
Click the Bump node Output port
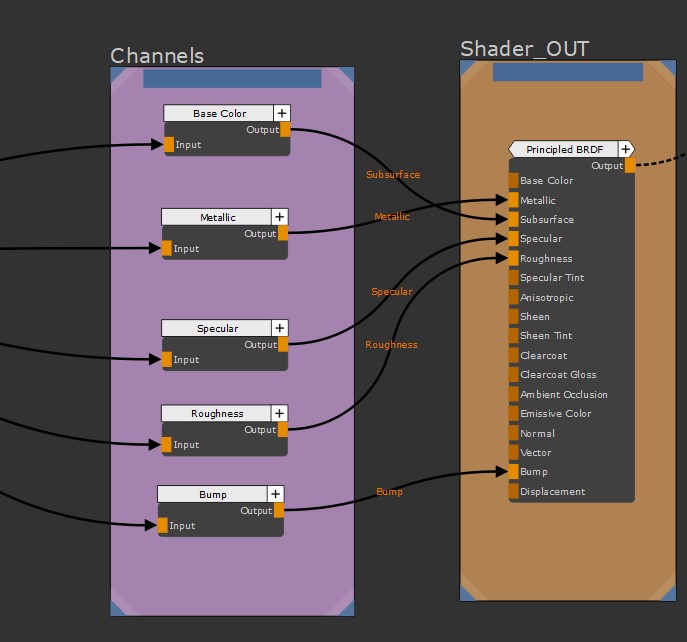click(x=279, y=510)
